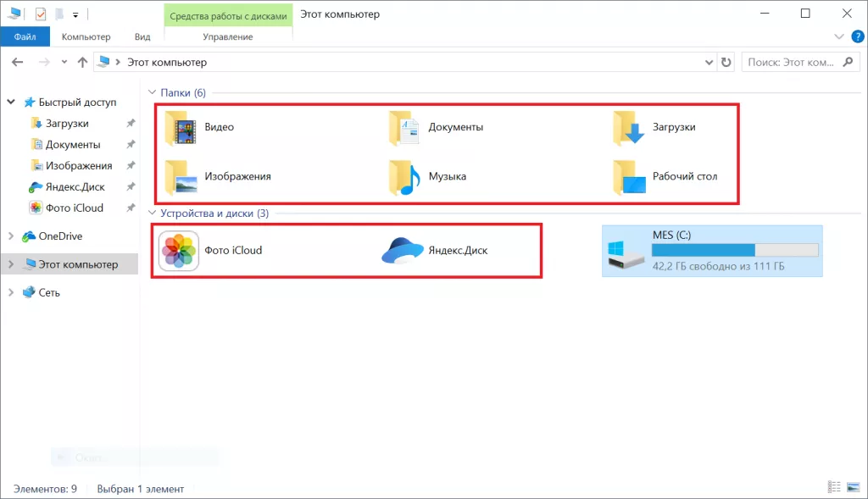Screen dimensions: 868x499
Task: Click the Устройства и диски (3) header text
Action: (x=214, y=213)
